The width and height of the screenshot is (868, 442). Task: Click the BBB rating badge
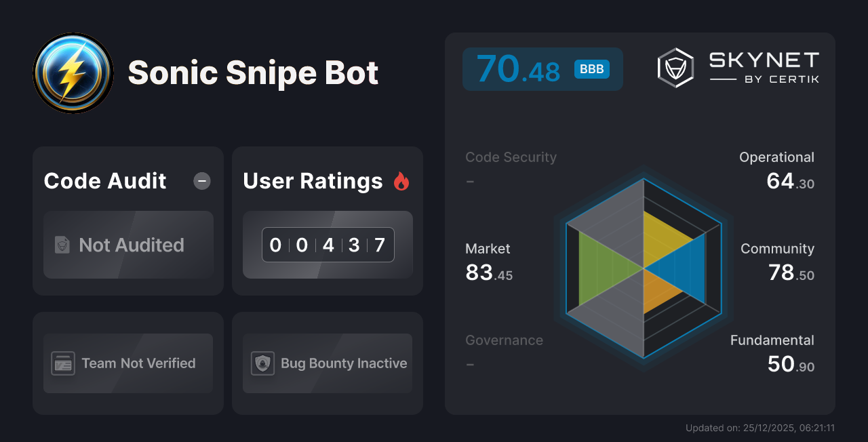coord(591,68)
